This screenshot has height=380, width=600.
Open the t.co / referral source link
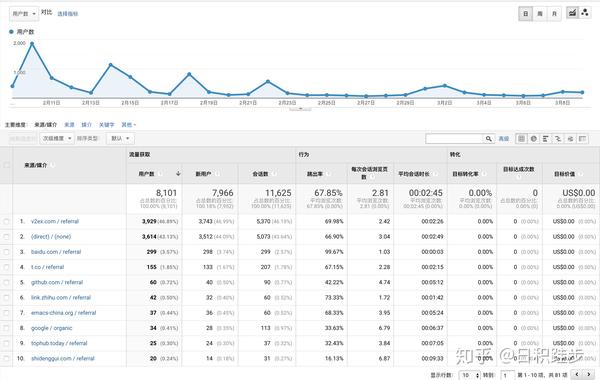tap(47, 267)
